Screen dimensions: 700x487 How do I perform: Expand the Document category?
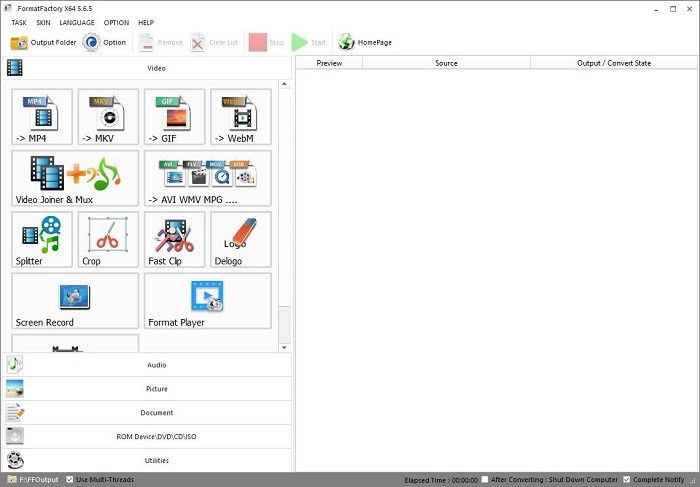click(147, 412)
